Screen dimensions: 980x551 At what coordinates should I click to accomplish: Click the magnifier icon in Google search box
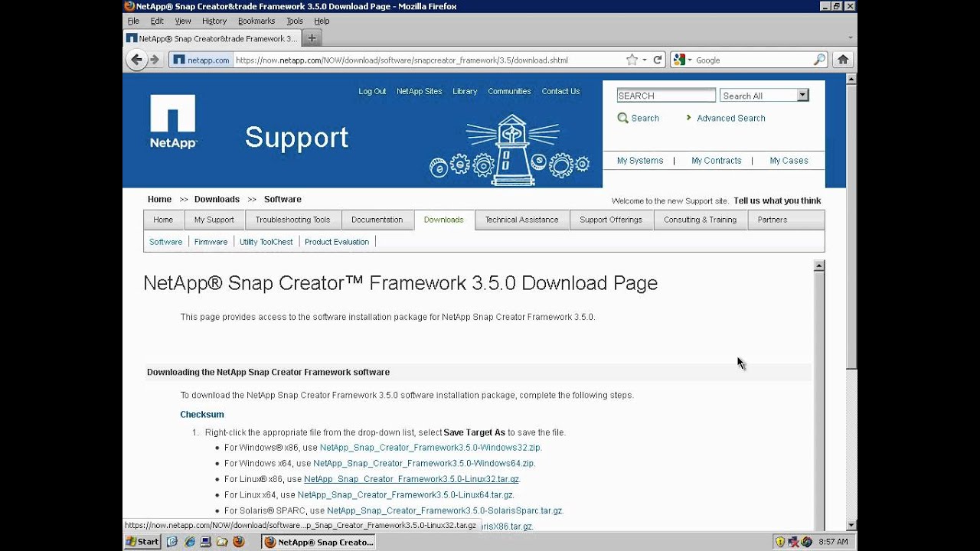click(819, 60)
